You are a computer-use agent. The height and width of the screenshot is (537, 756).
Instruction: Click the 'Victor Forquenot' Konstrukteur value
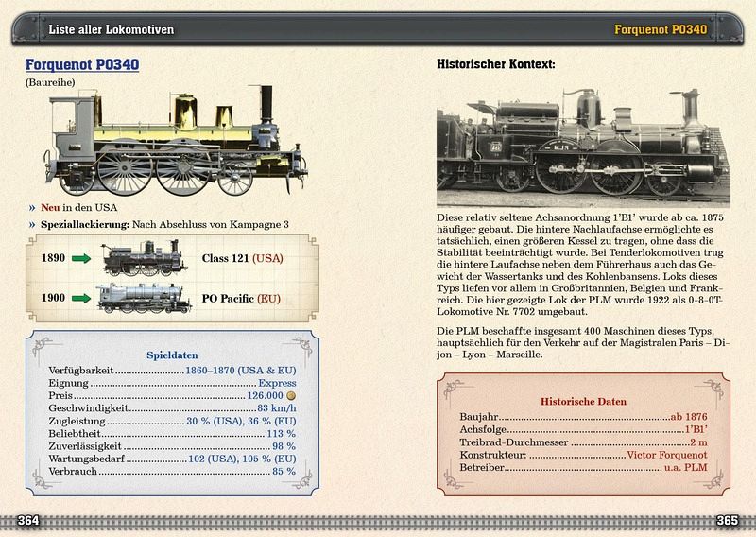666,455
